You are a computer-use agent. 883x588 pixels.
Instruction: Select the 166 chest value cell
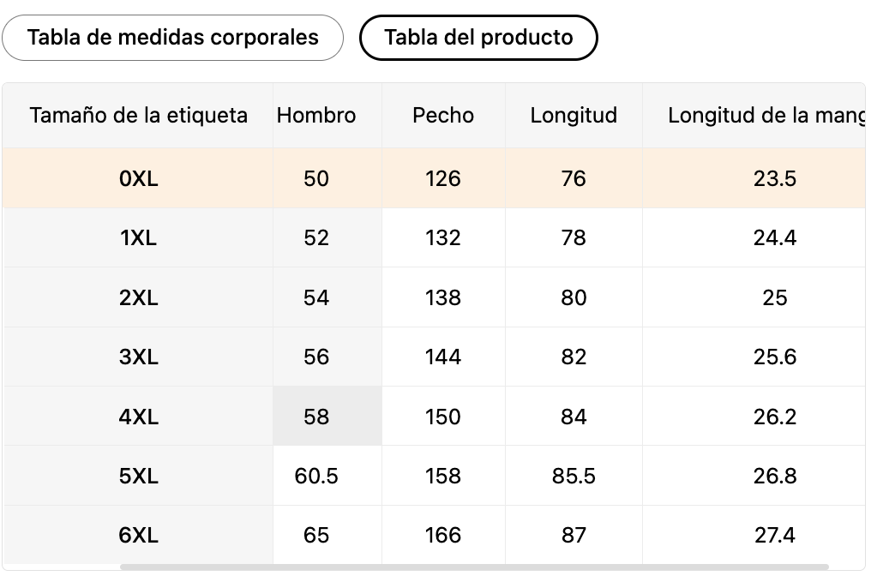[x=443, y=535]
